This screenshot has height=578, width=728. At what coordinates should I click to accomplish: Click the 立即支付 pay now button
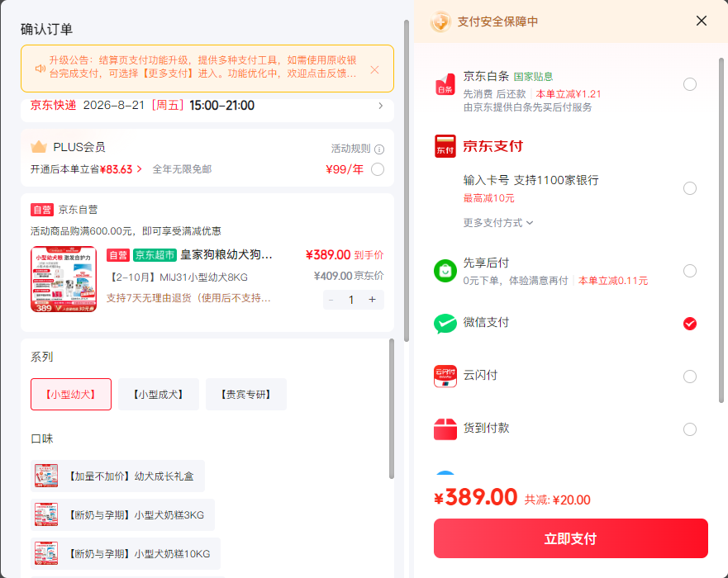pos(571,538)
